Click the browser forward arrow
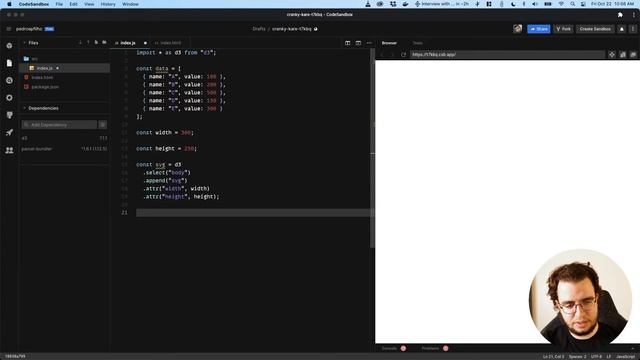 point(392,55)
